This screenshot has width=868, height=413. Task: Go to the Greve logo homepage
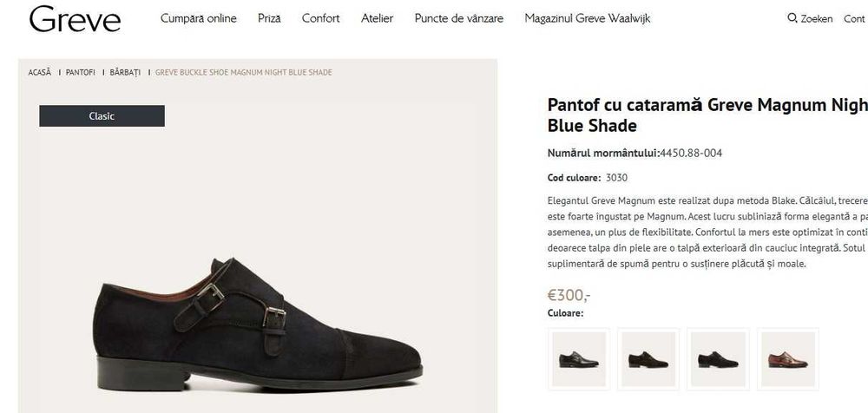tap(75, 19)
